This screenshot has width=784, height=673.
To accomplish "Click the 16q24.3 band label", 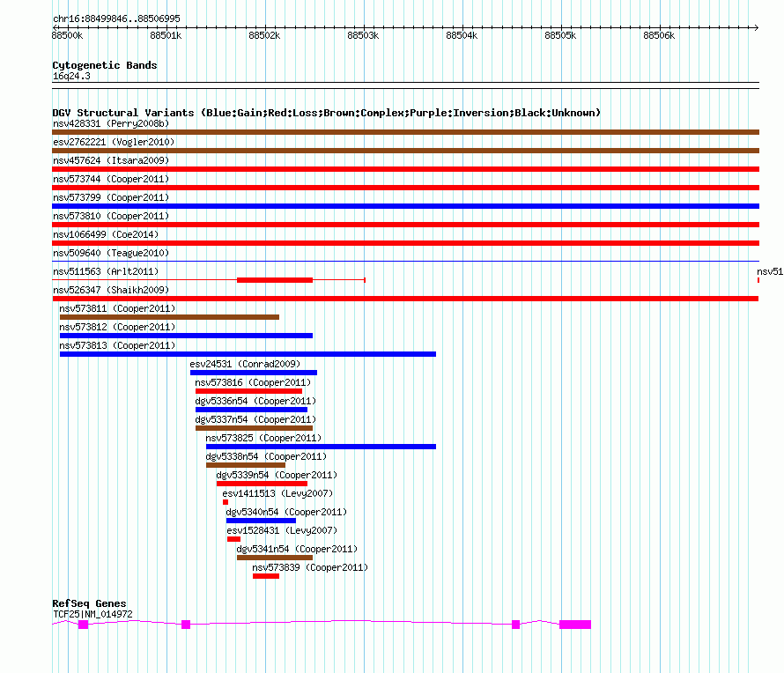I will point(71,77).
